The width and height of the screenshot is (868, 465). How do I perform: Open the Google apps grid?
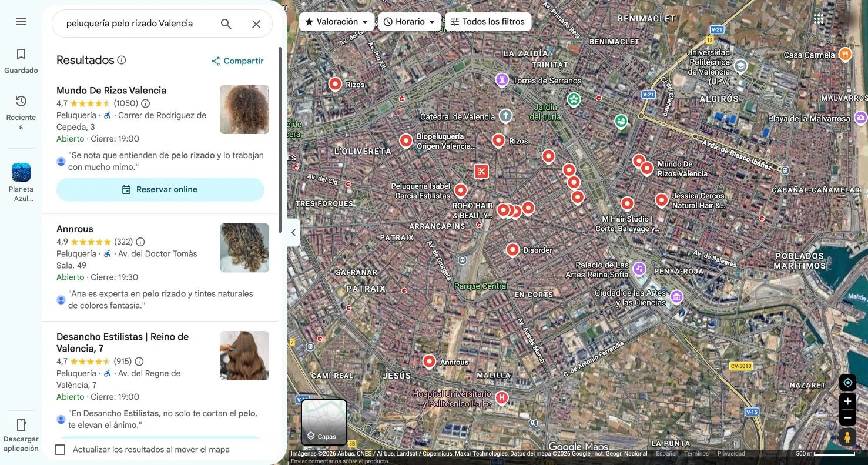[x=819, y=19]
